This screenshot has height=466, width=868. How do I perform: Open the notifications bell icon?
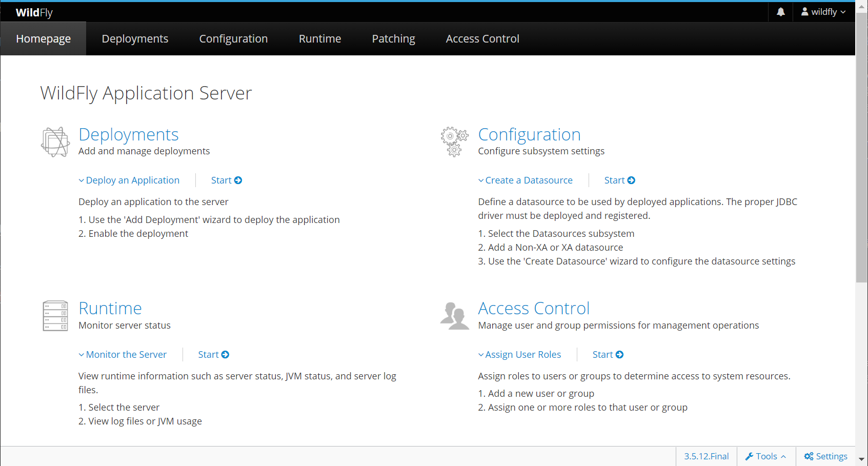pos(780,12)
